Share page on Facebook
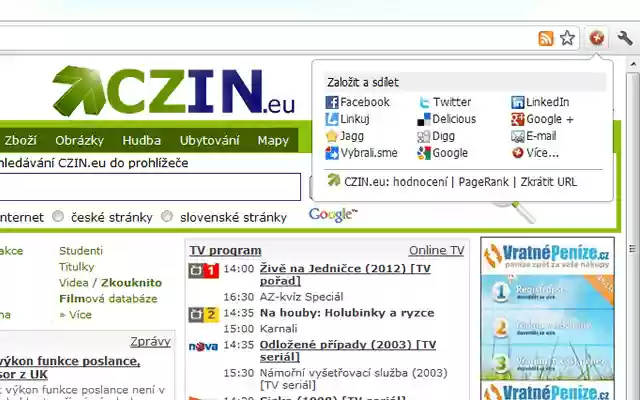Image resolution: width=640 pixels, height=400 pixels. click(358, 102)
